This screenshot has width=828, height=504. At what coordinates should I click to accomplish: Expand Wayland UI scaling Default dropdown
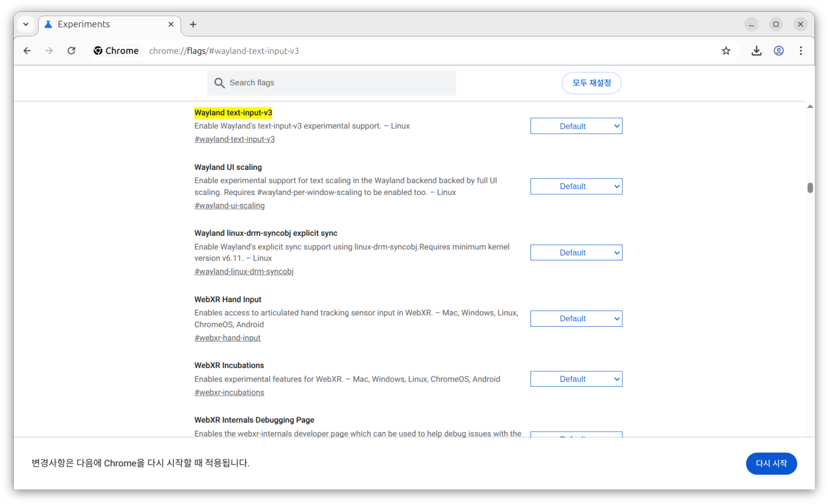[x=576, y=186]
